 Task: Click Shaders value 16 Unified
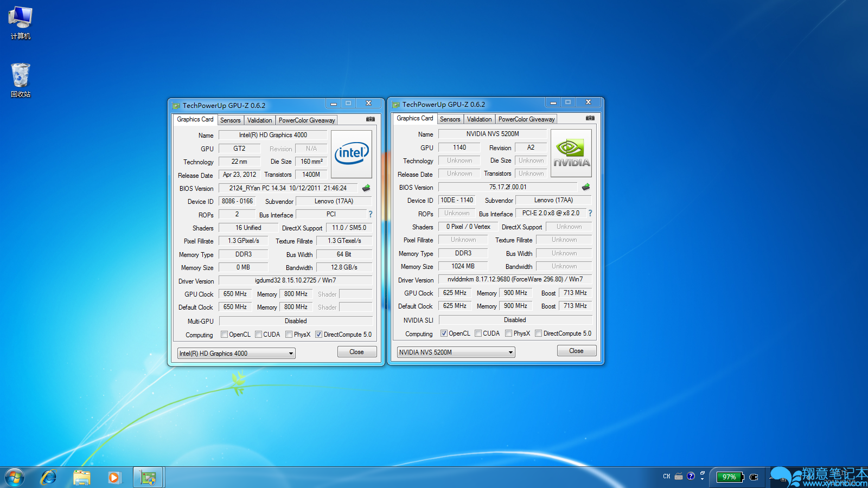point(248,228)
